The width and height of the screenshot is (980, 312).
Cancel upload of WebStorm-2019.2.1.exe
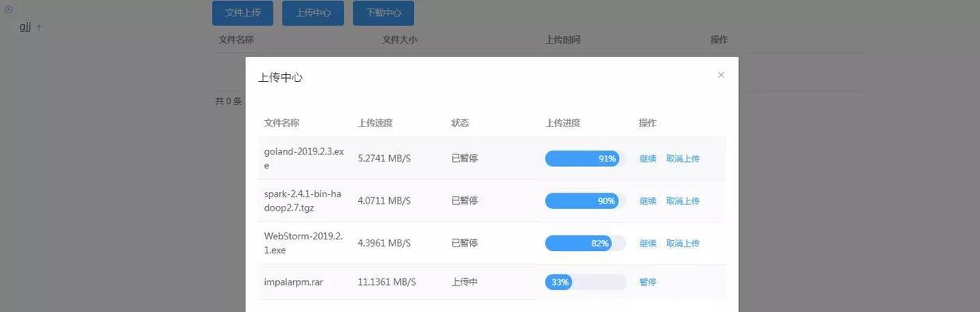point(683,243)
